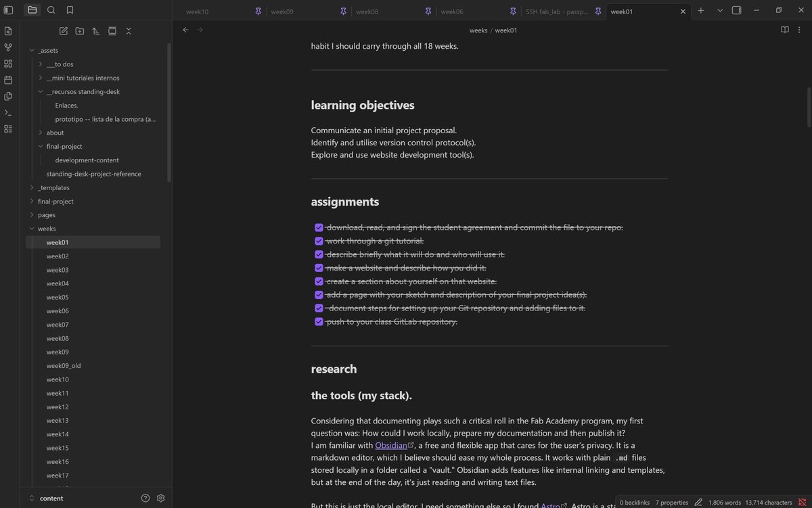
Task: Click the bookmarks icon in sidebar header
Action: (70, 10)
